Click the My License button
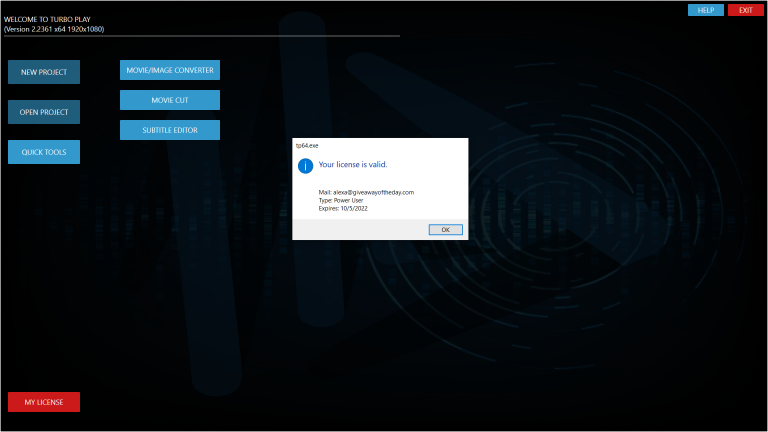The width and height of the screenshot is (768, 432). click(44, 402)
